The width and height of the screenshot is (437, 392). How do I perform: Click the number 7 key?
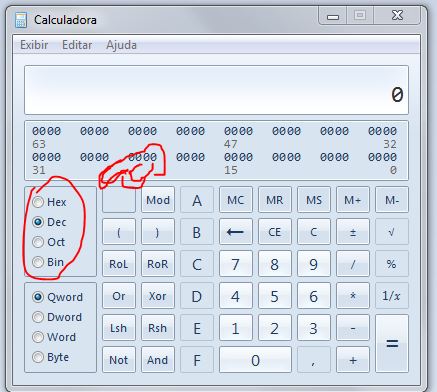pyautogui.click(x=236, y=264)
